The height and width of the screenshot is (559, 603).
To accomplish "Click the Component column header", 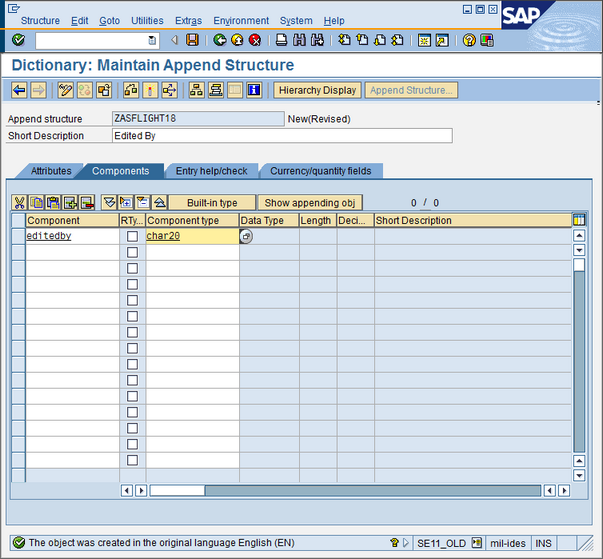I will pyautogui.click(x=72, y=220).
